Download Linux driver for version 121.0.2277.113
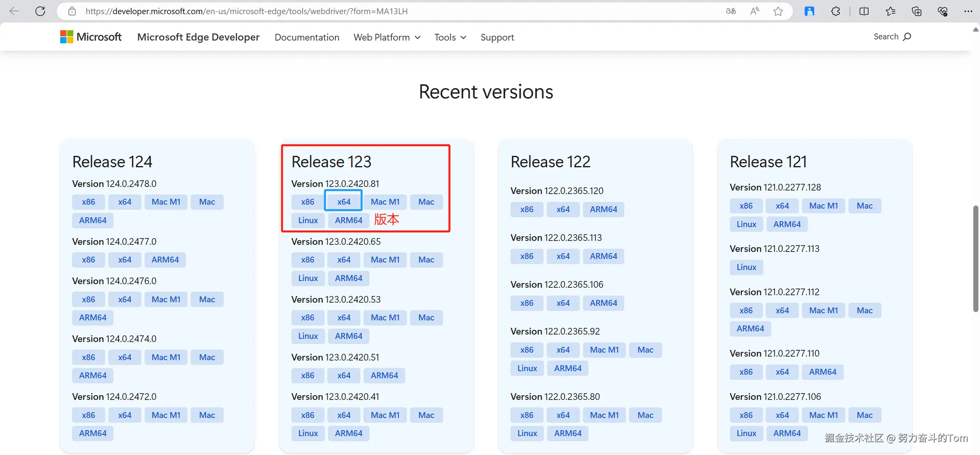 tap(746, 267)
